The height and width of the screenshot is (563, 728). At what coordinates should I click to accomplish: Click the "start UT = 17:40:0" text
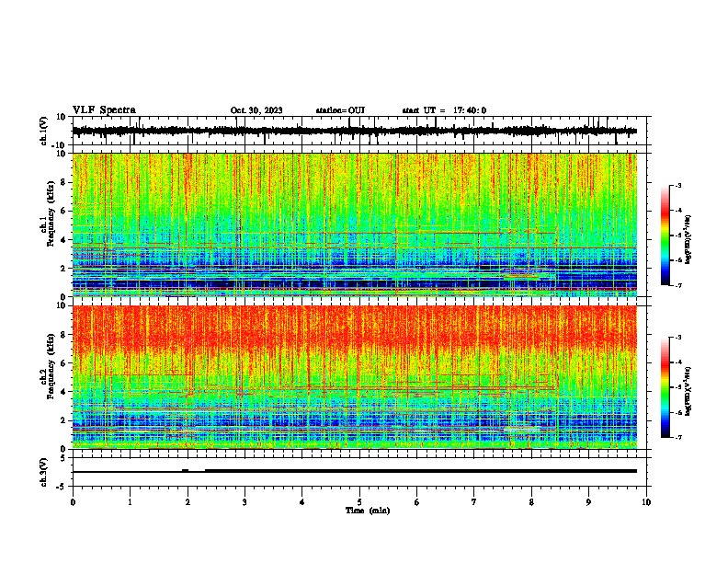444,110
